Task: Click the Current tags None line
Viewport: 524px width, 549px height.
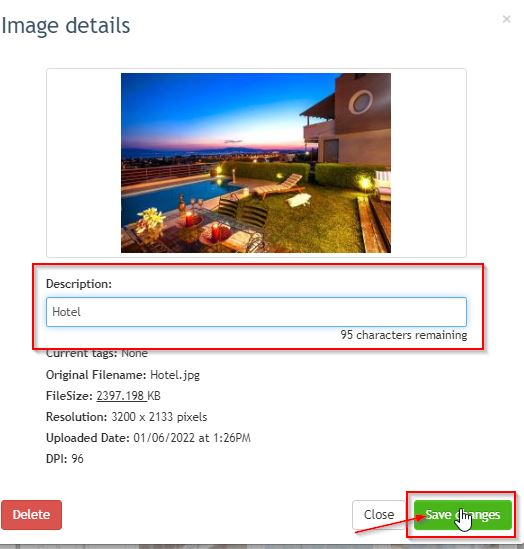Action: pyautogui.click(x=97, y=354)
